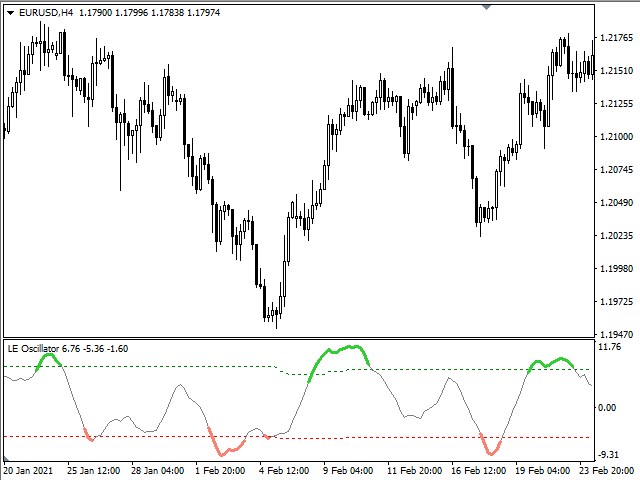Click the 1.21510 price scale label
The height and width of the screenshot is (480, 640).
click(x=616, y=71)
